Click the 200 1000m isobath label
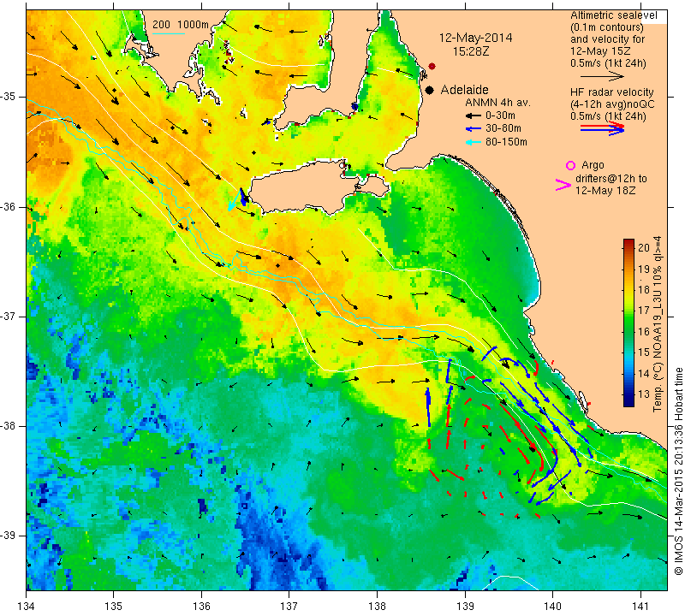Viewport: 685px width, 616px height. click(x=181, y=25)
